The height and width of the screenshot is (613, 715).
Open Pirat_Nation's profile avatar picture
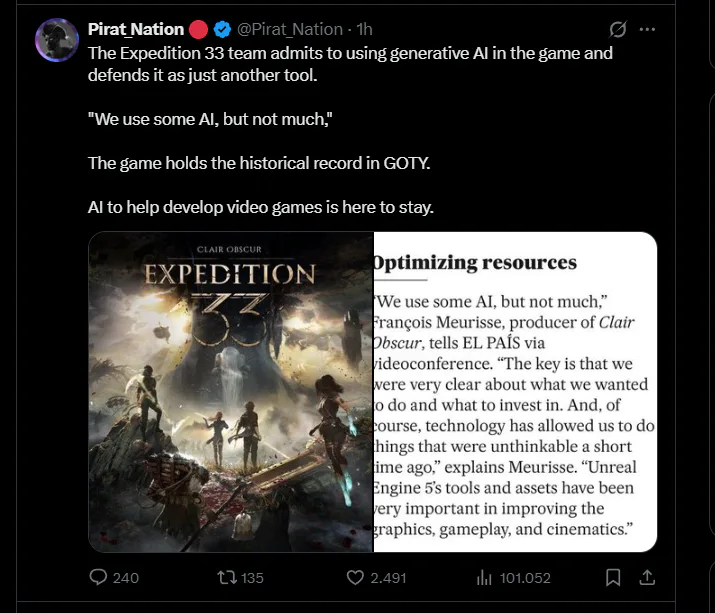tap(57, 40)
